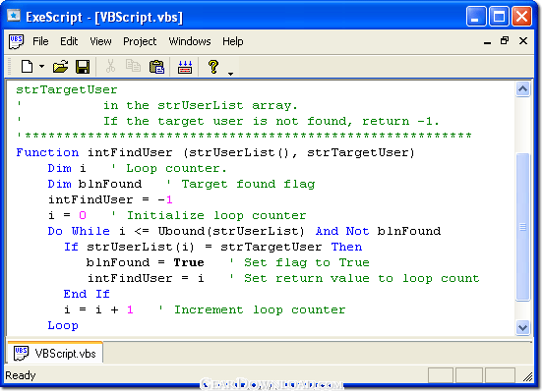The image size is (543, 392).
Task: Create a new script file
Action: pos(27,66)
